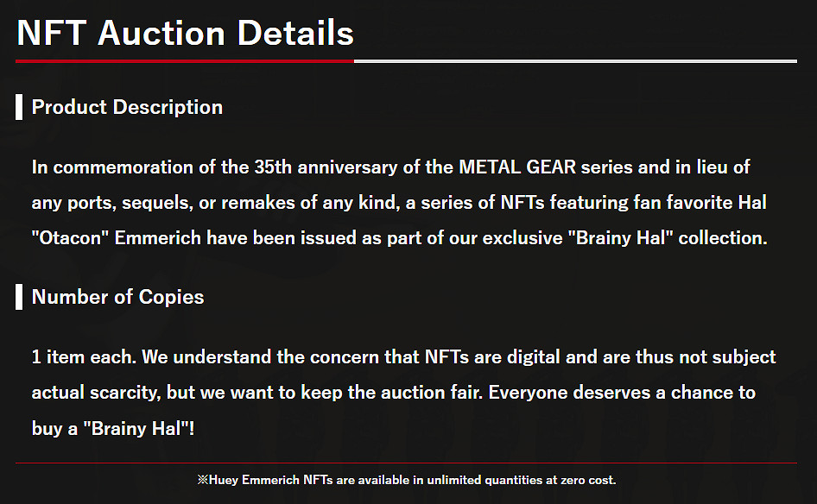Viewport: 817px width, 504px height.
Task: Select the "Number of Copies" heading
Action: [117, 297]
